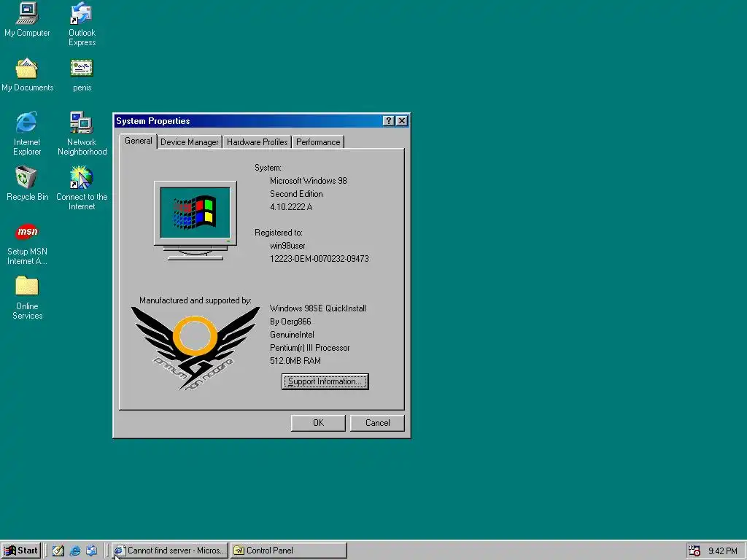This screenshot has width=747, height=560.
Task: Open the Start menu
Action: tap(21, 551)
